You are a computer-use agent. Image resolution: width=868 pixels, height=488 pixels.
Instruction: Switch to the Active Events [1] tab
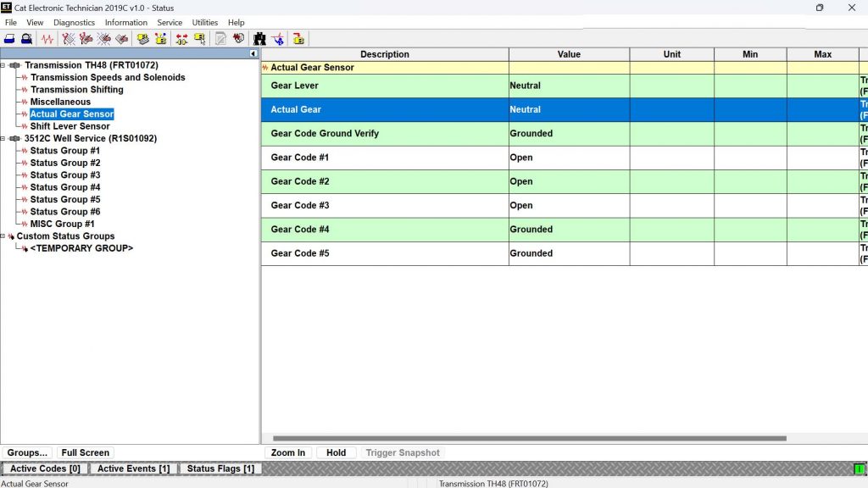(133, 469)
